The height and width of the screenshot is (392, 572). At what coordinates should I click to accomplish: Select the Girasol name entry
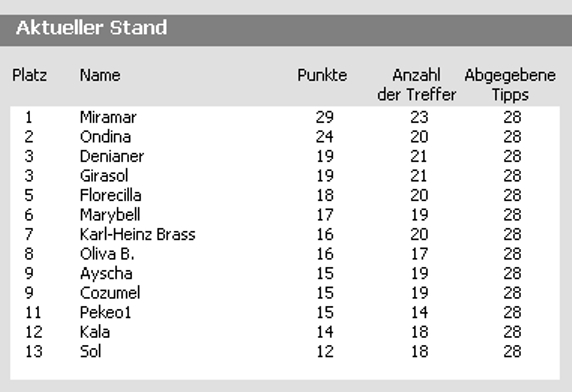(x=104, y=176)
